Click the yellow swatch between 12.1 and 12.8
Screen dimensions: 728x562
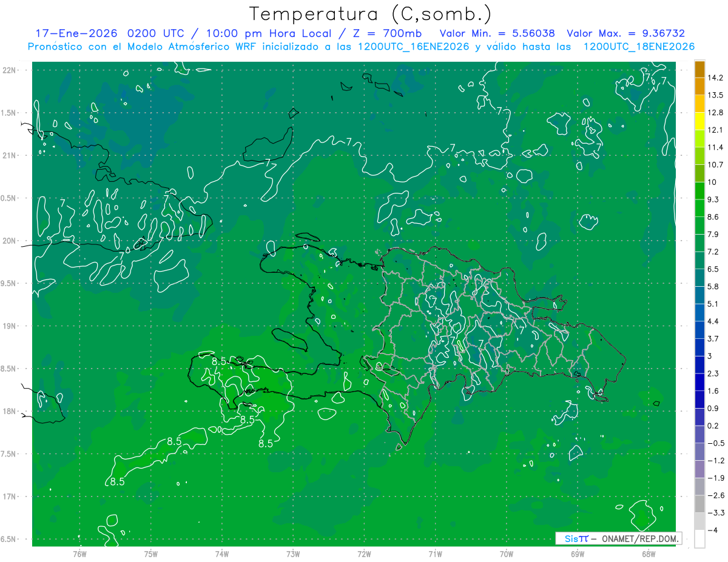tap(699, 121)
